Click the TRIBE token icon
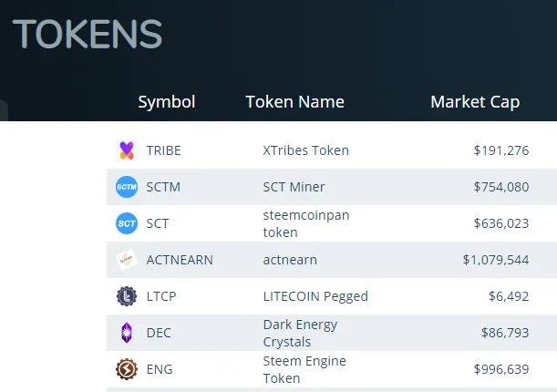The height and width of the screenshot is (392, 557). click(126, 150)
